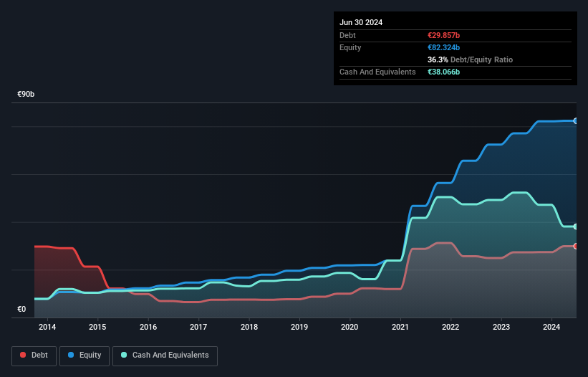Click the 2023 x-axis label
The image size is (588, 377).
click(x=501, y=327)
